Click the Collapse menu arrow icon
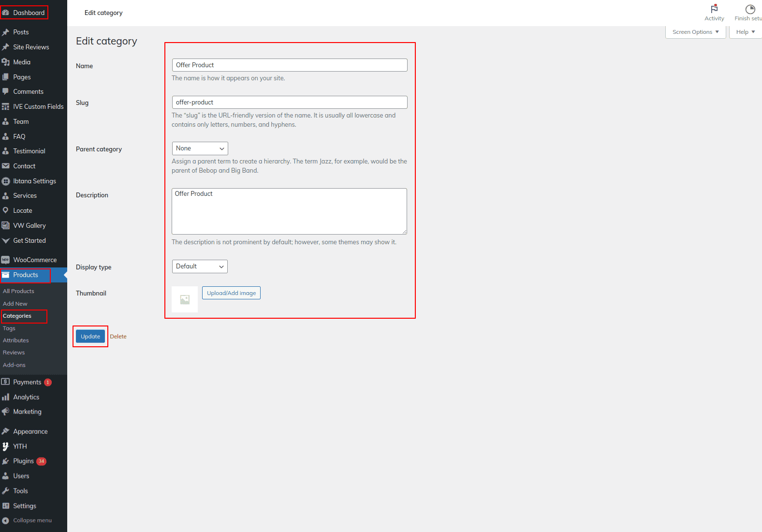The height and width of the screenshot is (532, 762). [x=6, y=520]
